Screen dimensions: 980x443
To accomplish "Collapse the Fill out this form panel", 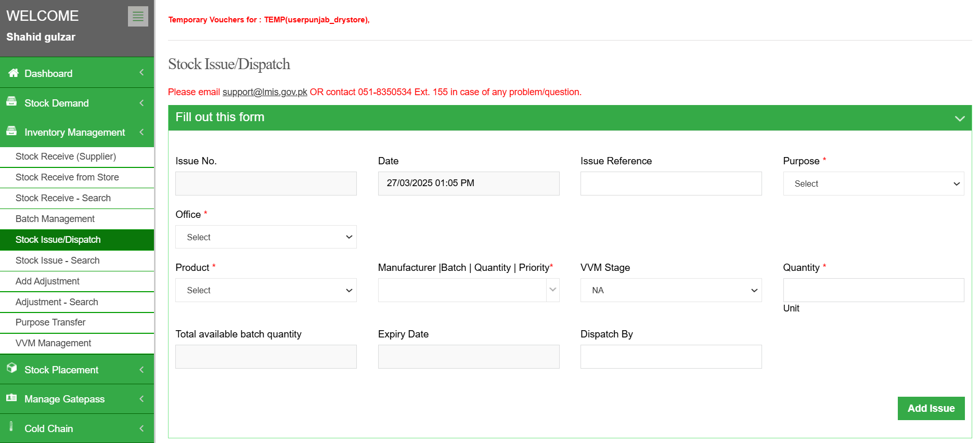I will [960, 118].
